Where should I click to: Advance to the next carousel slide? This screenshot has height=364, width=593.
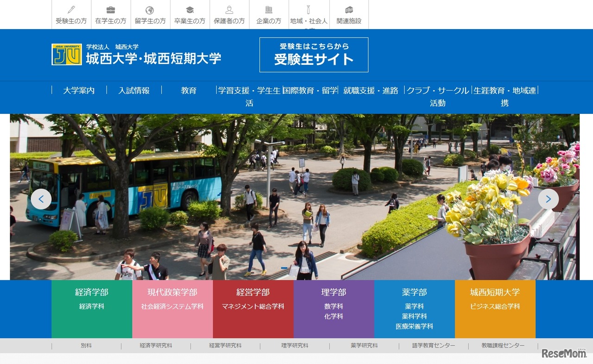[x=549, y=199]
